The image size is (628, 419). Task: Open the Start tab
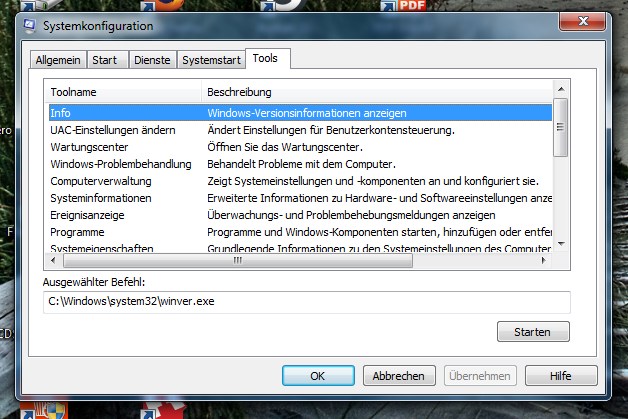108,60
